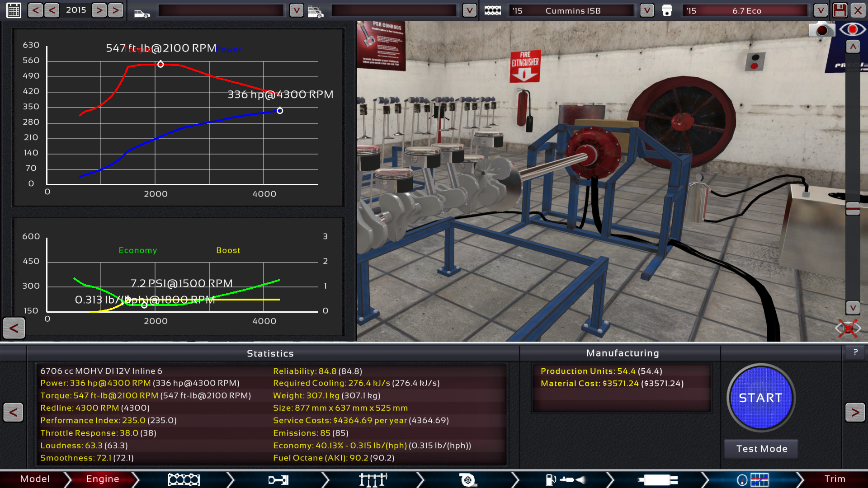Open the engine block bottom-end tab
This screenshot has width=868, height=488.
[184, 479]
